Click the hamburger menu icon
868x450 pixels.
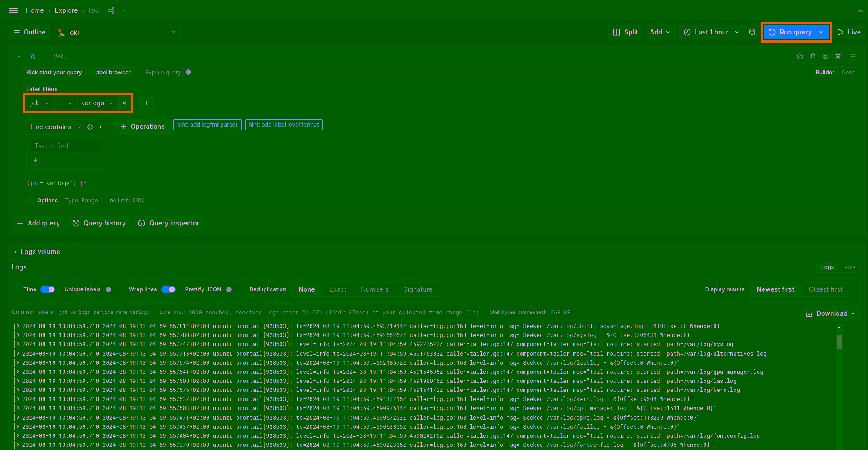13,10
